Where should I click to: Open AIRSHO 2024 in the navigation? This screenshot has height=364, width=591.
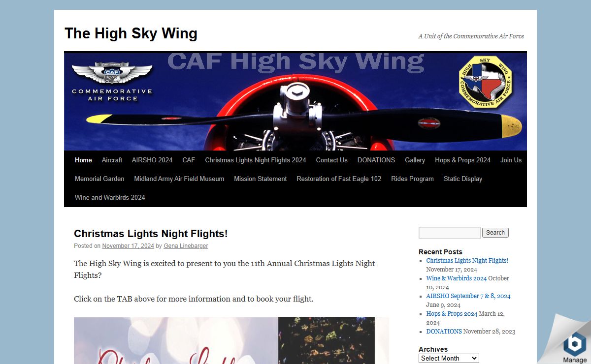[152, 160]
